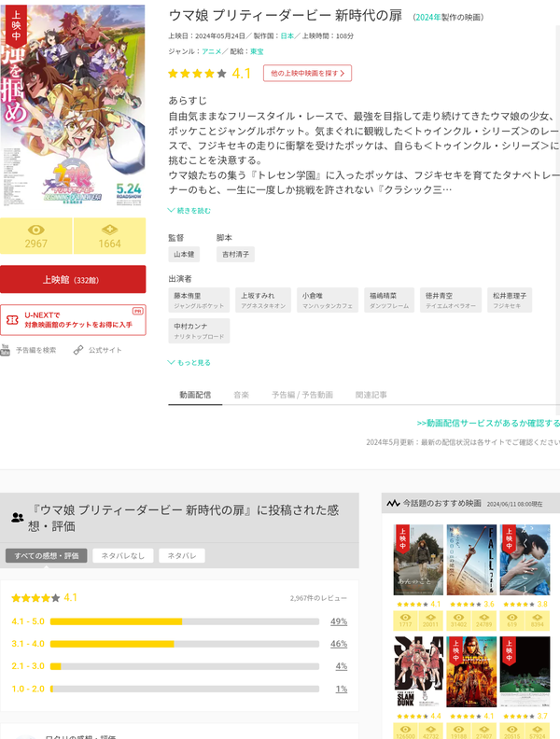
Task: Open 上映館 (332館) theaters button
Action: [73, 280]
